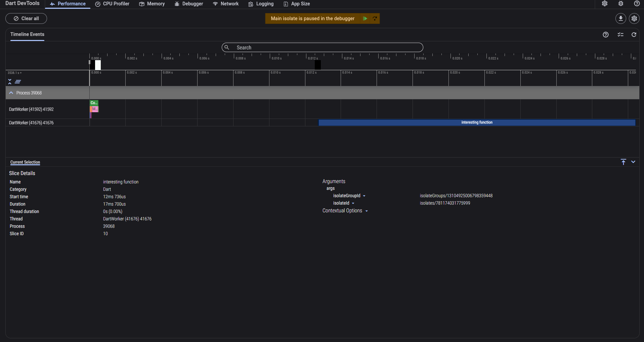Open the Memory tab
Image resolution: width=644 pixels, height=342 pixels.
152,4
